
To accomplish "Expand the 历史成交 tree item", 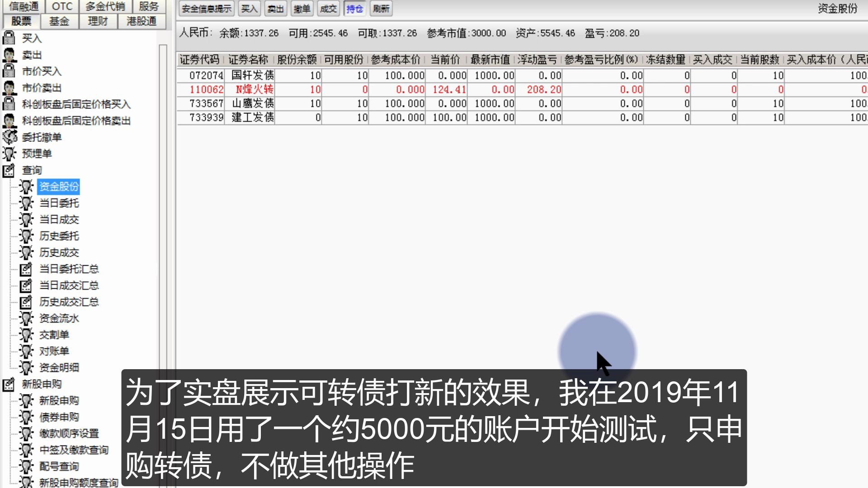I will tap(59, 252).
